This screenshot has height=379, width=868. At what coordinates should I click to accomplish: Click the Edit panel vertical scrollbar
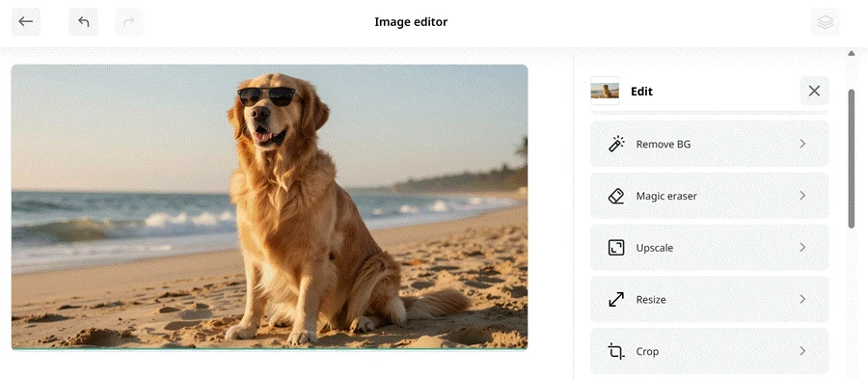tap(852, 159)
